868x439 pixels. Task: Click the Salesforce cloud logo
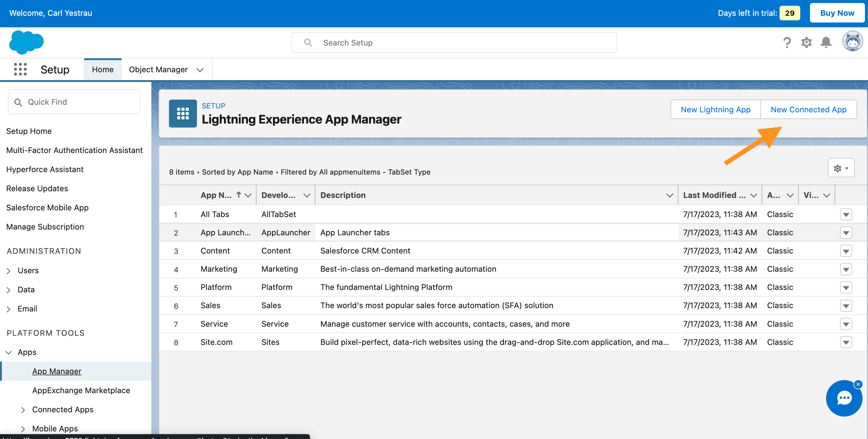pos(26,43)
